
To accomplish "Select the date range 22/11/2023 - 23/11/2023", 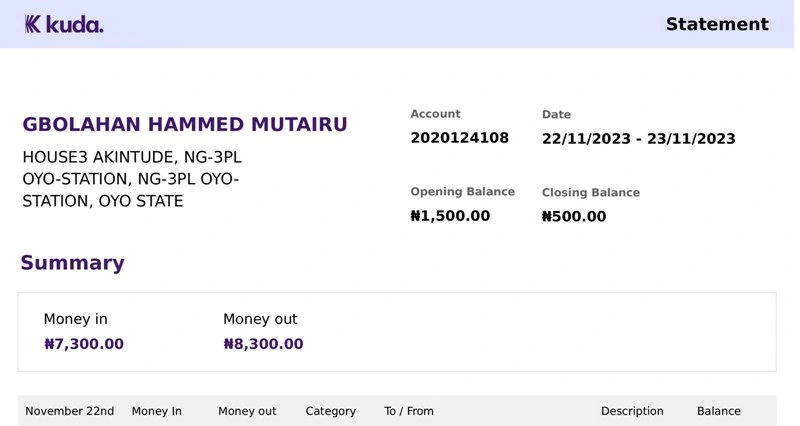I will click(x=638, y=139).
